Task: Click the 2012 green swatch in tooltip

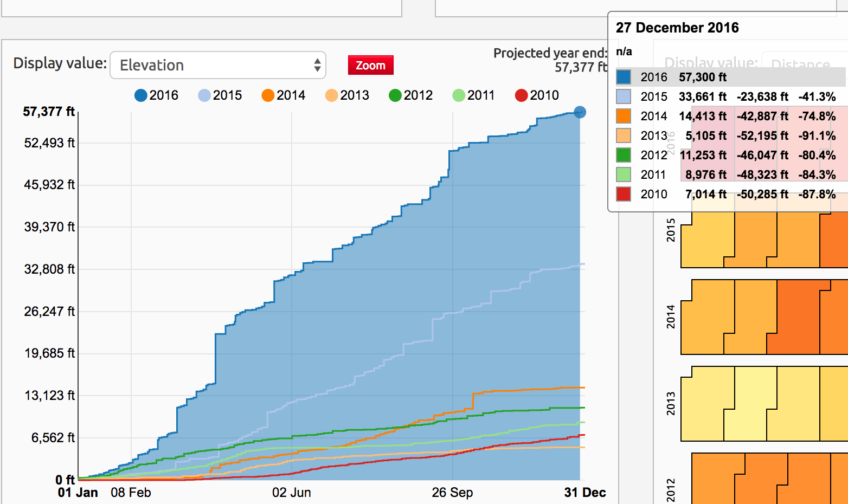Action: 624,155
